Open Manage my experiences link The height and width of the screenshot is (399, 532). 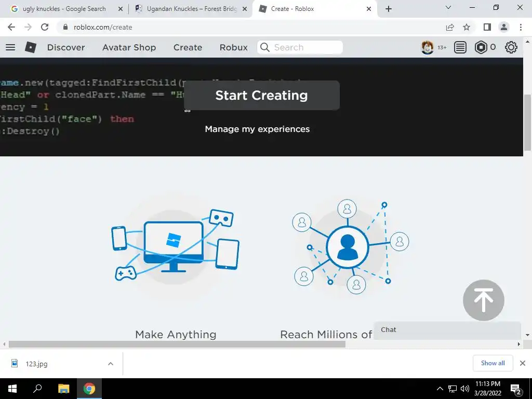point(257,129)
